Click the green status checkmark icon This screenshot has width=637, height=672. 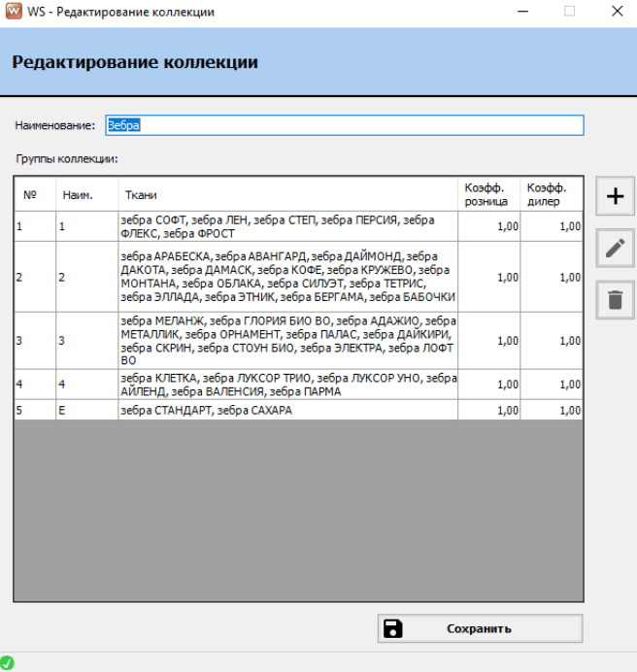pos(9,663)
